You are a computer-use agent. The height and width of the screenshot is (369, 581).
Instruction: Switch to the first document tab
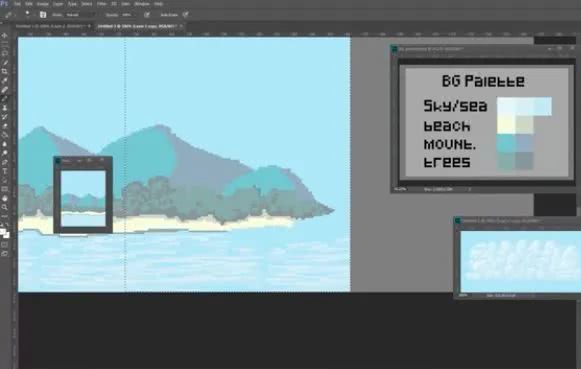(51, 26)
